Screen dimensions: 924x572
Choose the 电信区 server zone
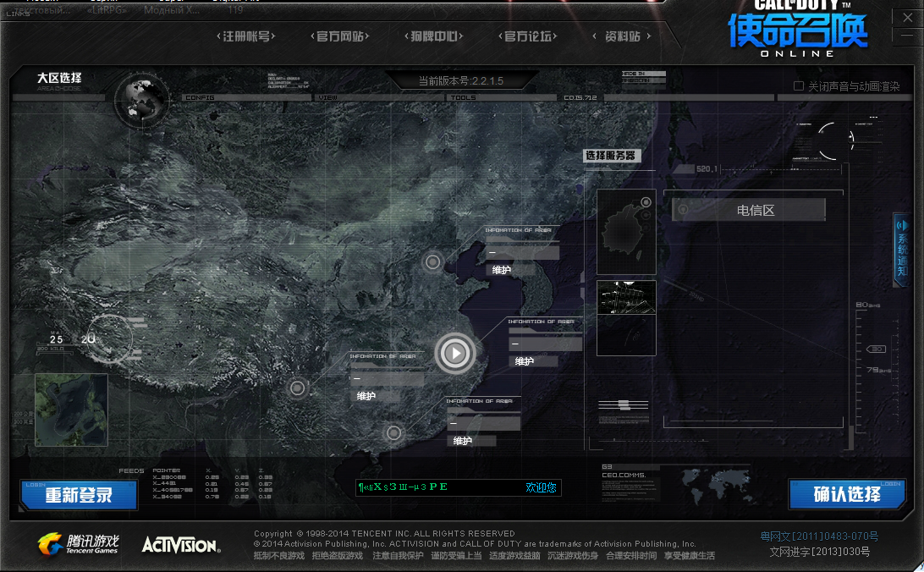748,210
